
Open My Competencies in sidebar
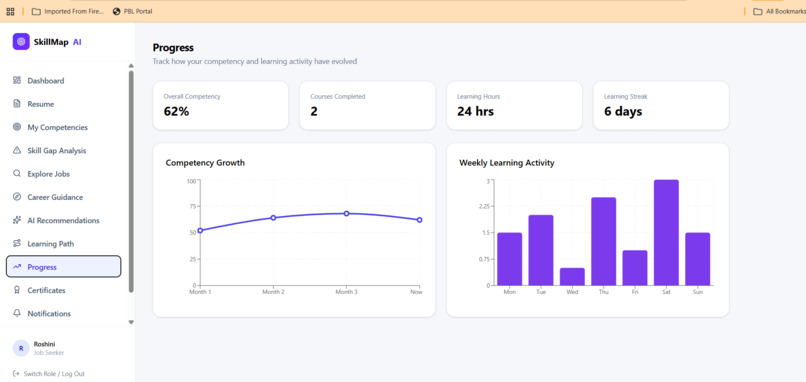63,127
